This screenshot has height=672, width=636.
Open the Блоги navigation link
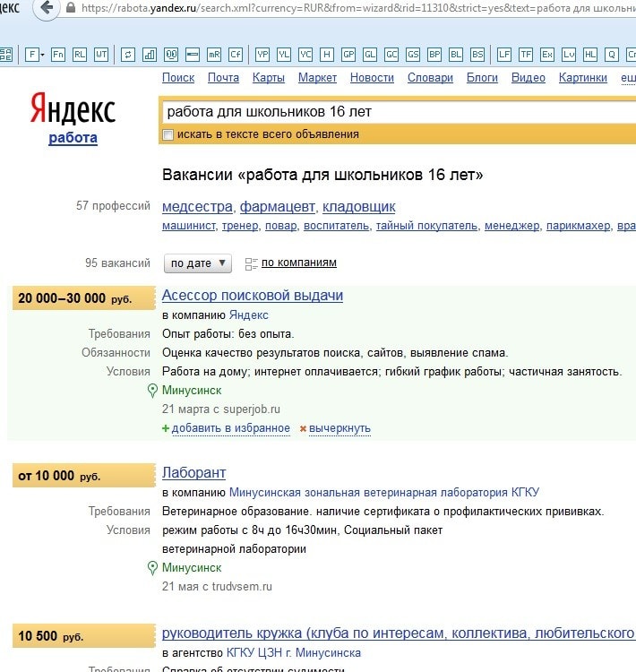[x=482, y=78]
